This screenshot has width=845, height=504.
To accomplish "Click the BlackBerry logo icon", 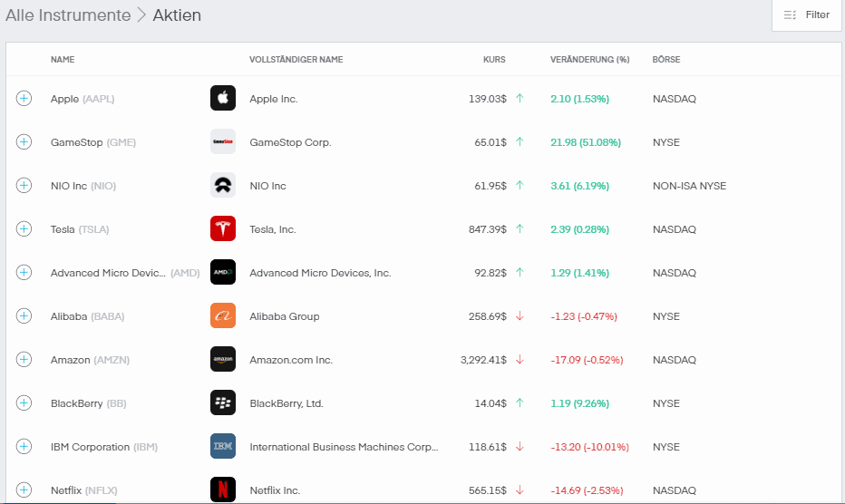I will (222, 402).
